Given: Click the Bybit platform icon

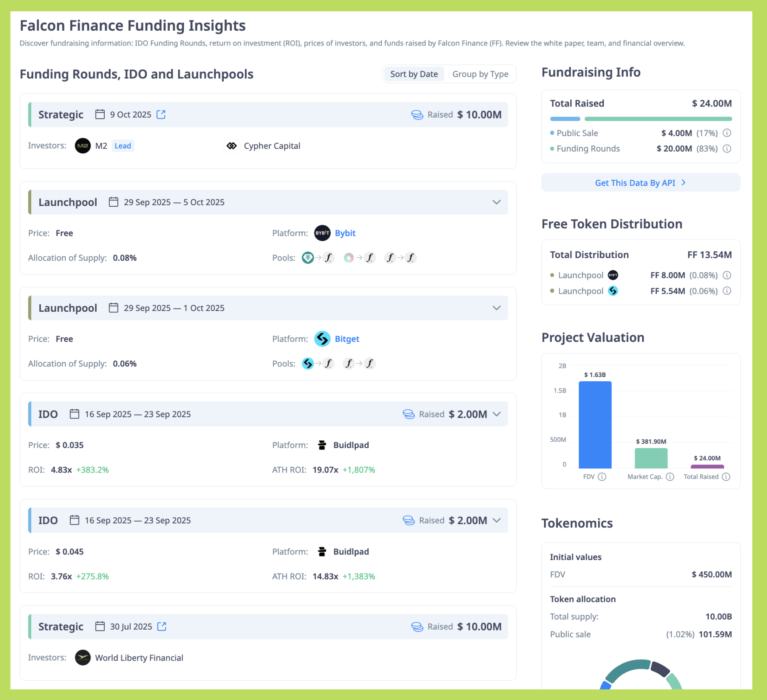Looking at the screenshot, I should tap(322, 233).
